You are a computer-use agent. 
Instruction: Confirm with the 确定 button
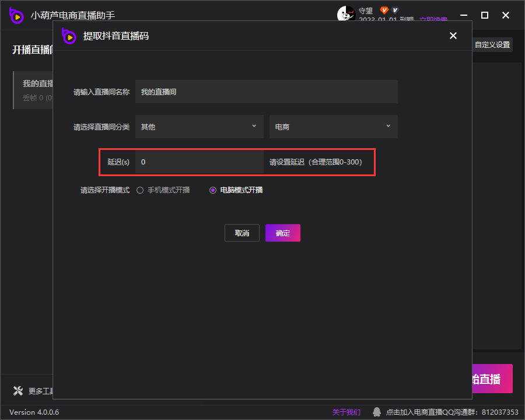(x=283, y=233)
